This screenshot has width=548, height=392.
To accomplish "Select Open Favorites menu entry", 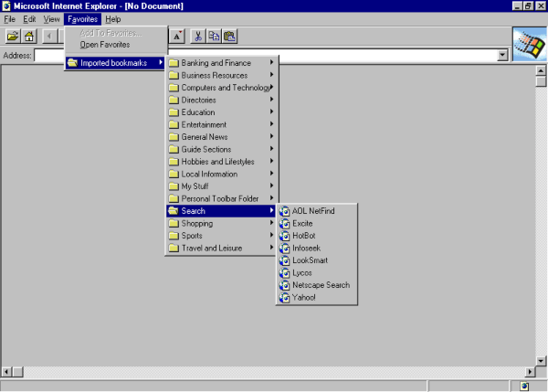I will [105, 45].
